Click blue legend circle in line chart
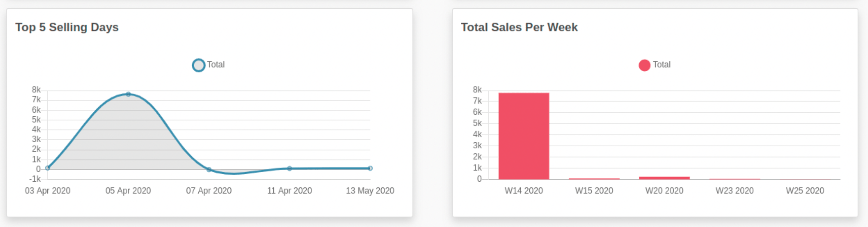The image size is (868, 227). 199,65
